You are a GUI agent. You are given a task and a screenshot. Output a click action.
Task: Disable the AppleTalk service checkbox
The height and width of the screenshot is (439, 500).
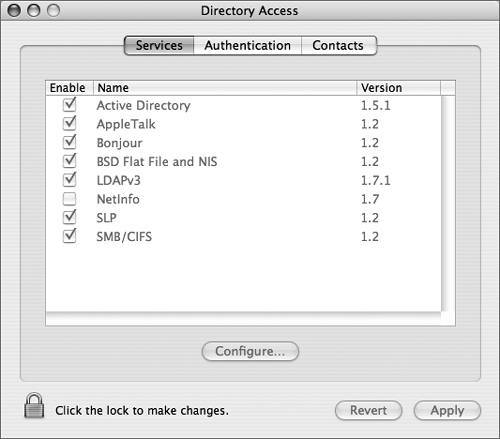(70, 124)
